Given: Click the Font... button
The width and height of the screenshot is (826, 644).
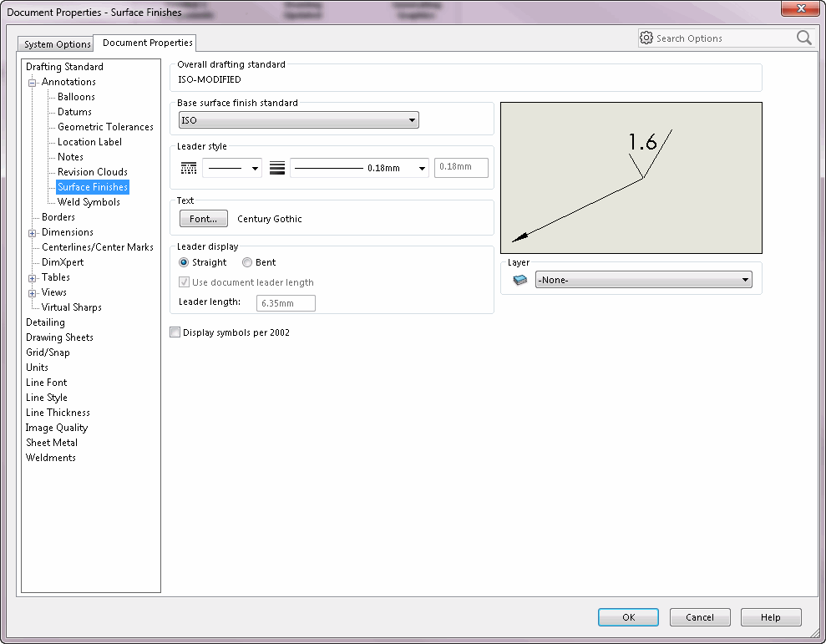Looking at the screenshot, I should pyautogui.click(x=203, y=219).
